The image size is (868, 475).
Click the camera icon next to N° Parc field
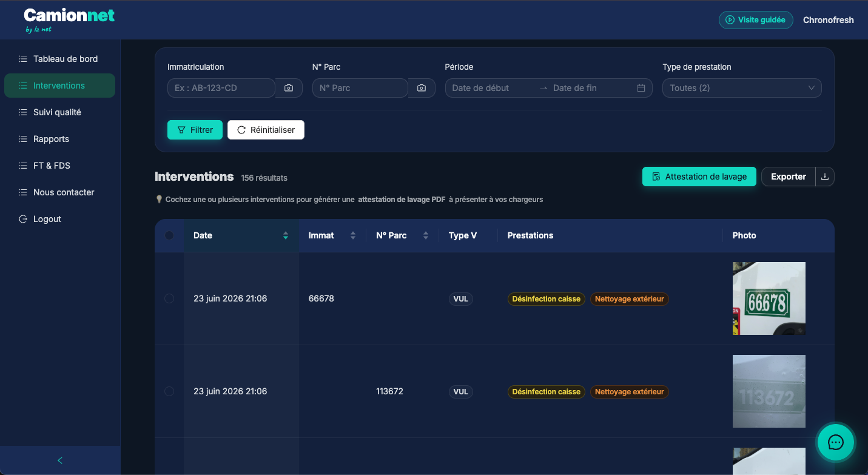(x=422, y=88)
